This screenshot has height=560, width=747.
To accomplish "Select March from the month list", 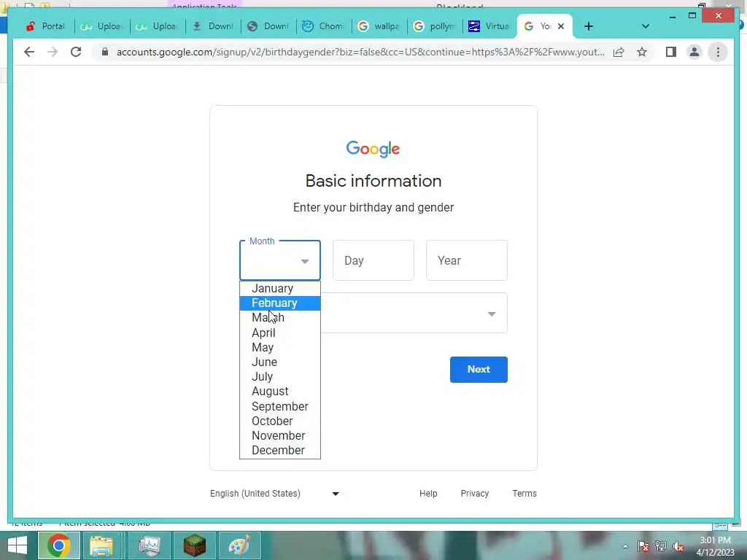I will click(x=280, y=318).
